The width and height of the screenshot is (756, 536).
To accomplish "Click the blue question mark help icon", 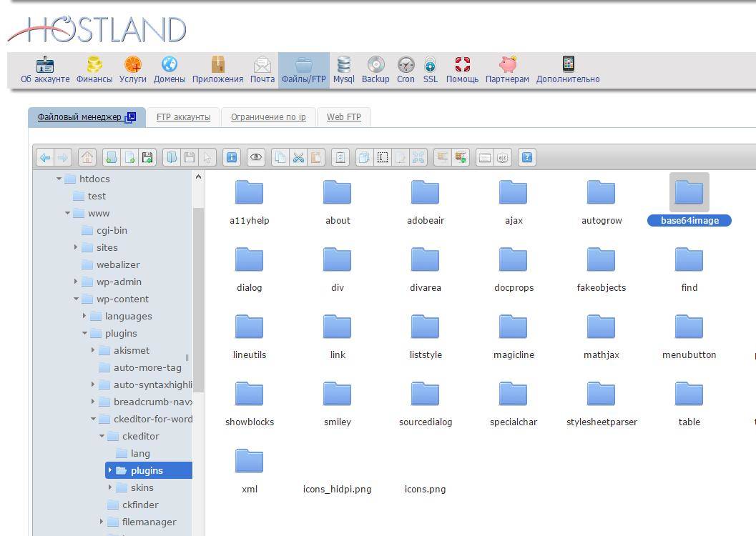I will (x=527, y=157).
